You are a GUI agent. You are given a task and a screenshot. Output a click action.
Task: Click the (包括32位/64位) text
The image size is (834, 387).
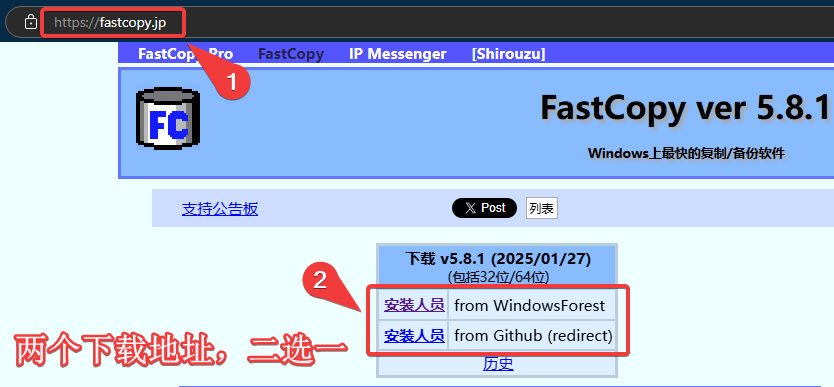tap(498, 277)
